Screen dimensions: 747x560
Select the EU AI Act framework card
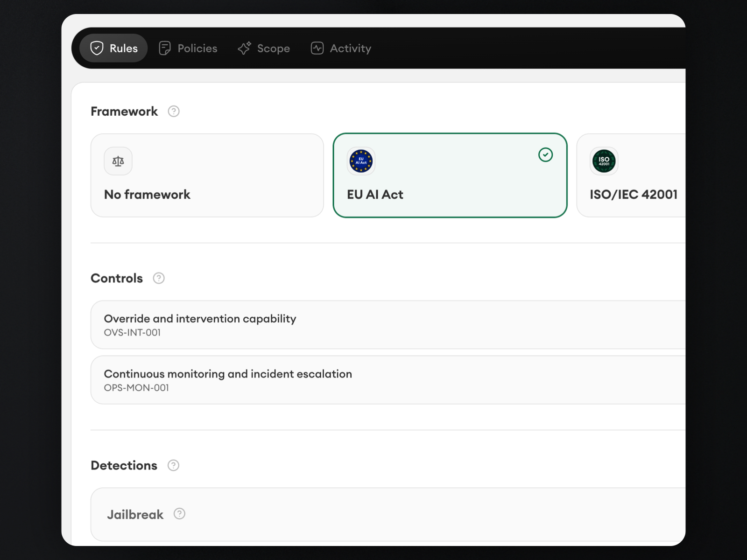point(450,175)
